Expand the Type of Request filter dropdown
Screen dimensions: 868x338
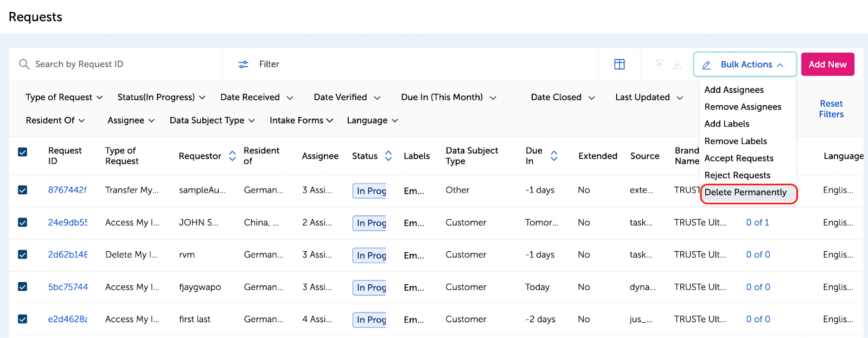[64, 97]
